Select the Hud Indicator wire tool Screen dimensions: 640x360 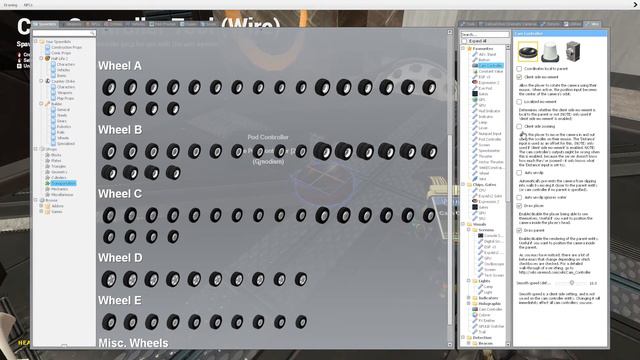click(x=486, y=111)
